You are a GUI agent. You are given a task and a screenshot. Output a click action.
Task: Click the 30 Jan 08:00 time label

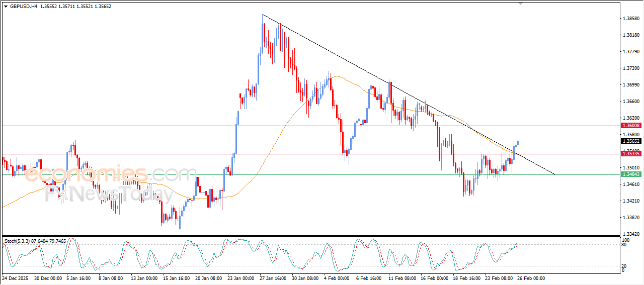(x=306, y=278)
